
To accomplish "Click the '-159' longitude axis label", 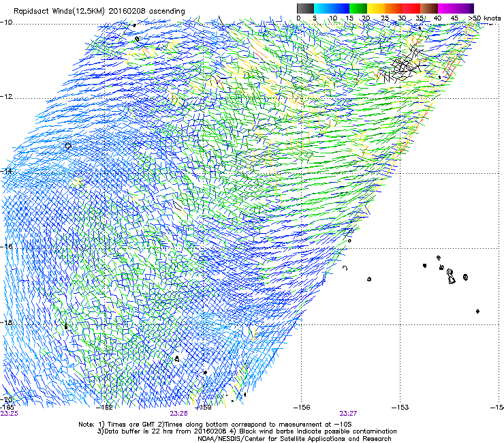I will coord(203,408).
